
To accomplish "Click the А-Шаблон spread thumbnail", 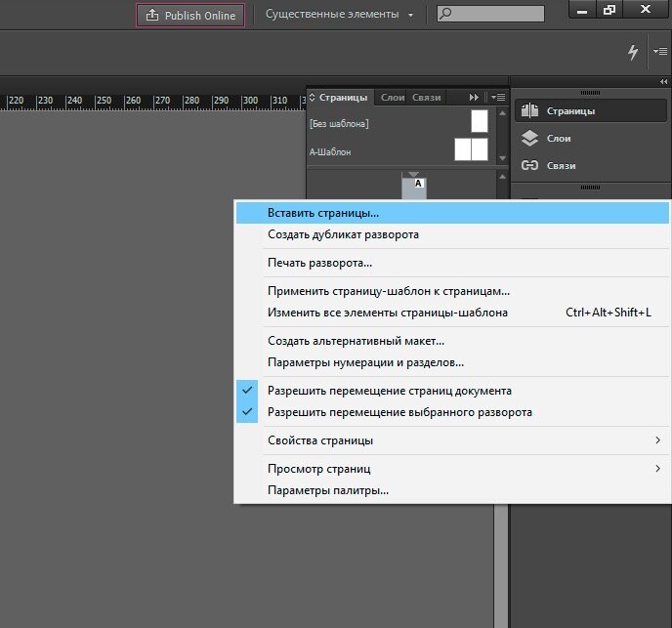I will (x=471, y=149).
